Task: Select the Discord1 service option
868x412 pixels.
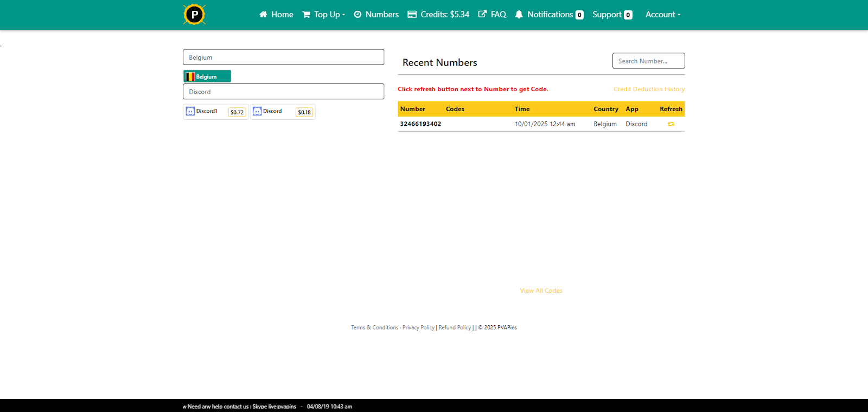Action: pos(216,112)
